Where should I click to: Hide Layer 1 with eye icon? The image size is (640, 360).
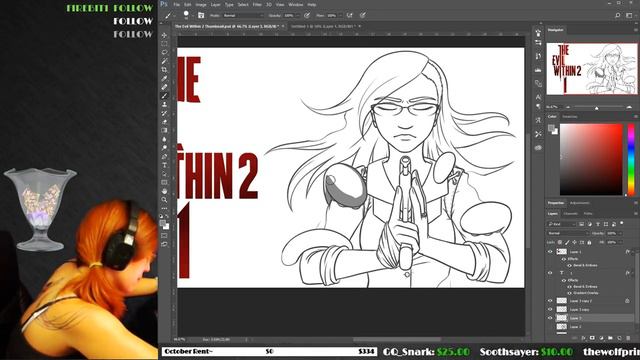pyautogui.click(x=550, y=252)
